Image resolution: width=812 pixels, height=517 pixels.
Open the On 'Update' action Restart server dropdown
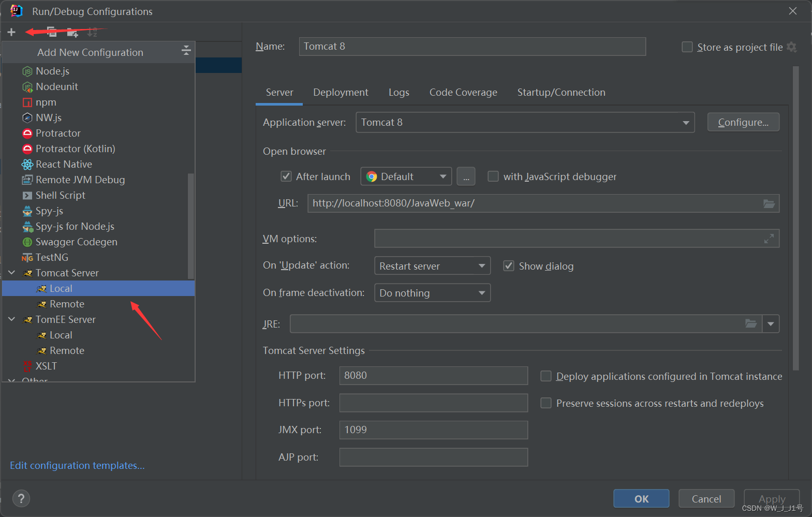[432, 266]
